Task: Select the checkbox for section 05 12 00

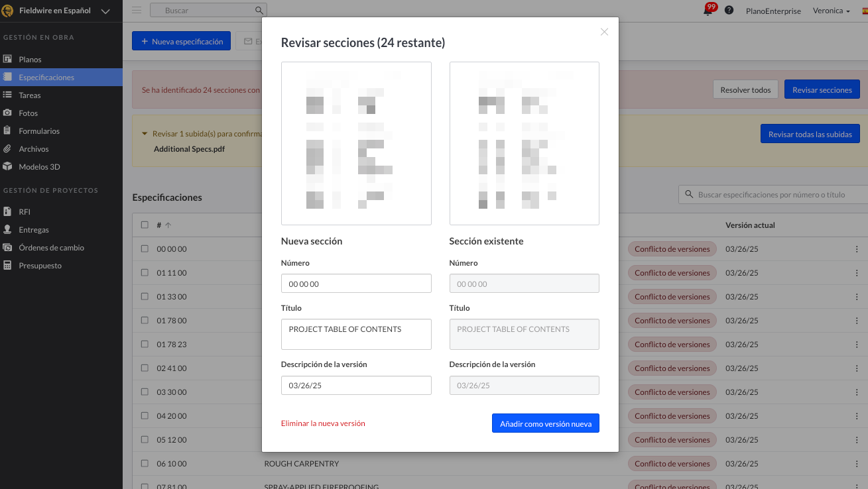Action: (x=145, y=440)
